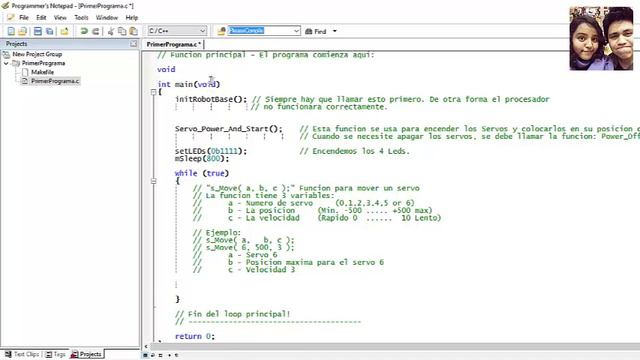Click the Save All toolbar icon

[50, 31]
